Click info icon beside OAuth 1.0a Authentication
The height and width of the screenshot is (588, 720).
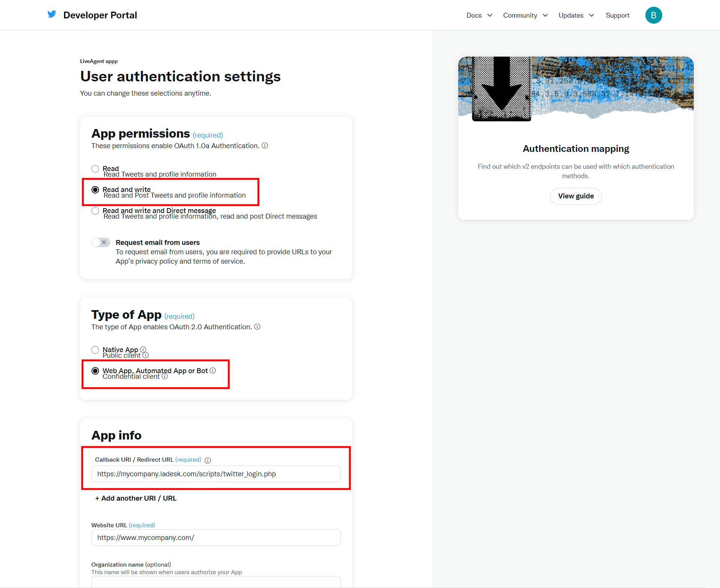coord(265,146)
